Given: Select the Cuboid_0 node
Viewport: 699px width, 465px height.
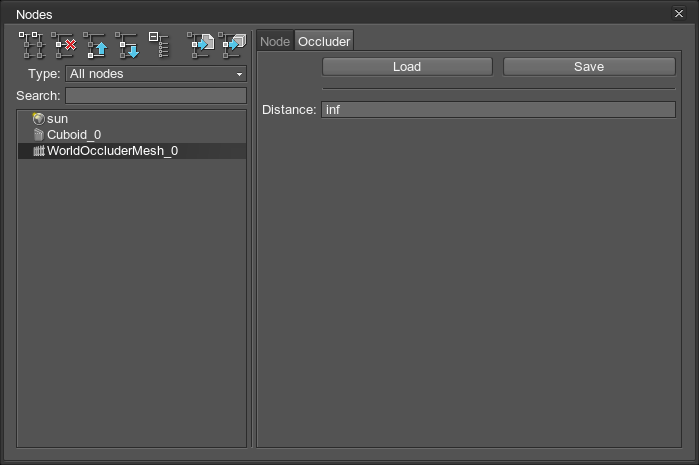Looking at the screenshot, I should click(x=73, y=134).
